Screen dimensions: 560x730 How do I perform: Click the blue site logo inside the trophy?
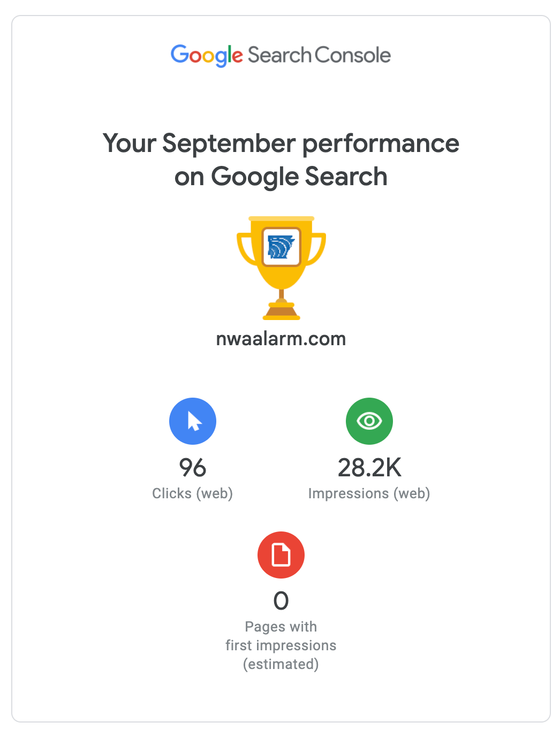coord(281,247)
